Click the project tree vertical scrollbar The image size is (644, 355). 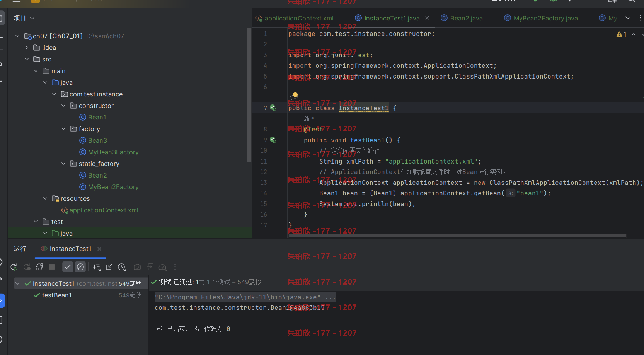pyautogui.click(x=249, y=95)
